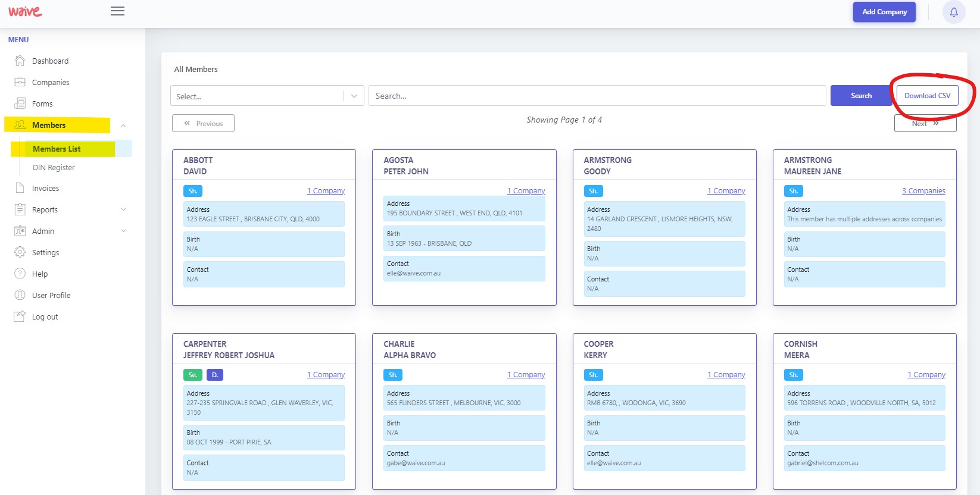Screen dimensions: 980x495
Task: Open the Select... filter dropdown
Action: tap(267, 96)
